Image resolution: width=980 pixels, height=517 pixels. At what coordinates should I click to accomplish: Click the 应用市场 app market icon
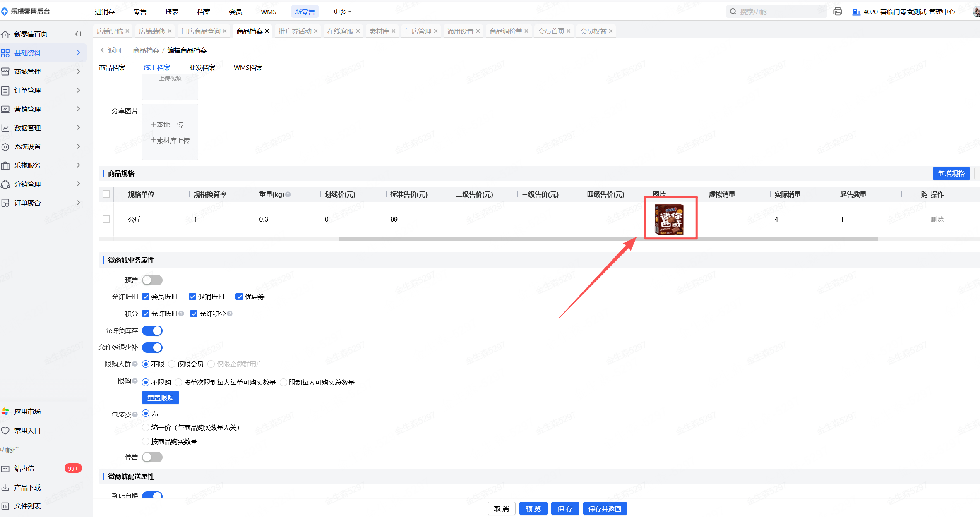click(x=5, y=412)
